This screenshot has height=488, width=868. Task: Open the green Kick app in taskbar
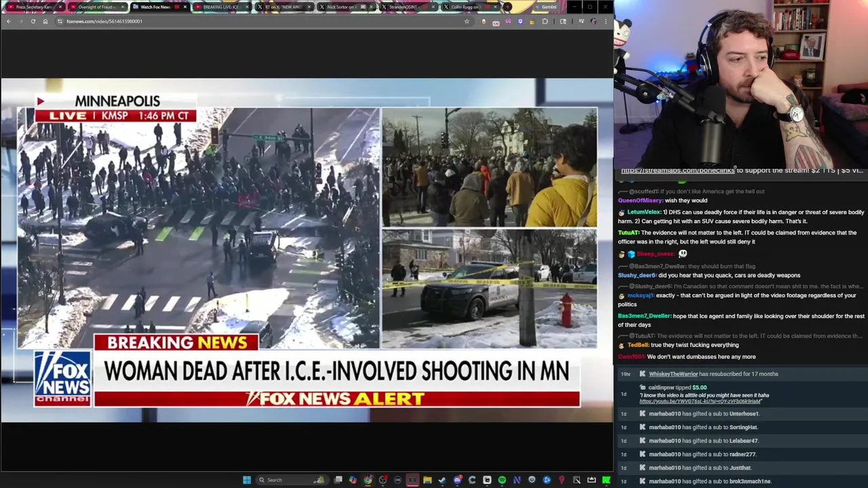(606, 480)
